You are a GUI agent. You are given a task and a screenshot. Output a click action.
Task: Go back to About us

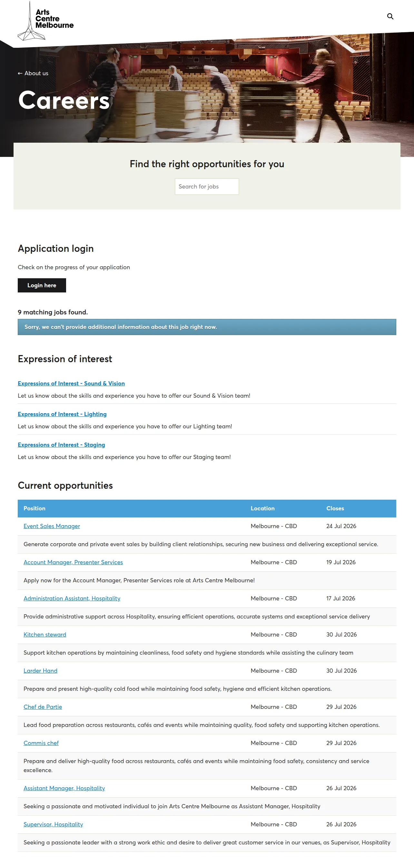[33, 73]
